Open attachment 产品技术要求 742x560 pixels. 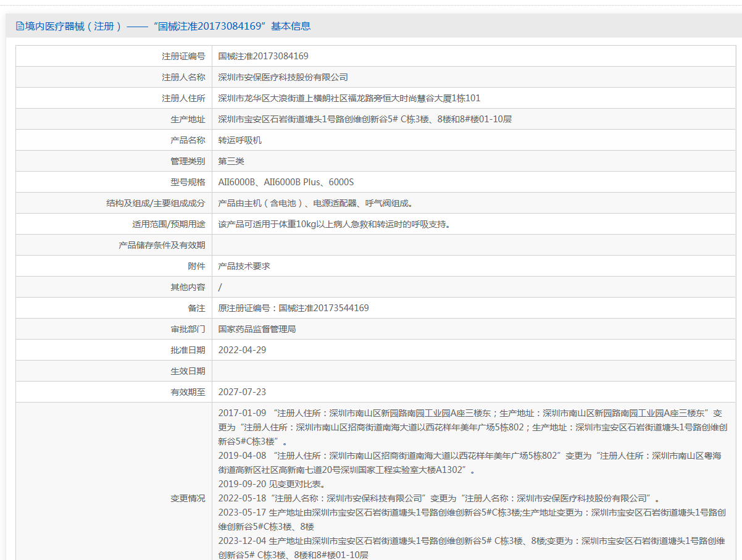pos(244,266)
